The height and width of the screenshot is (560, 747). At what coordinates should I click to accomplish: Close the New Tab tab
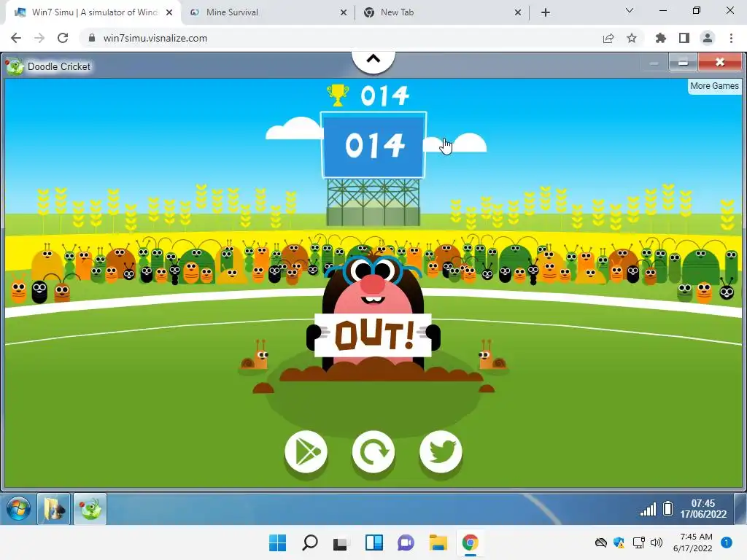click(518, 12)
